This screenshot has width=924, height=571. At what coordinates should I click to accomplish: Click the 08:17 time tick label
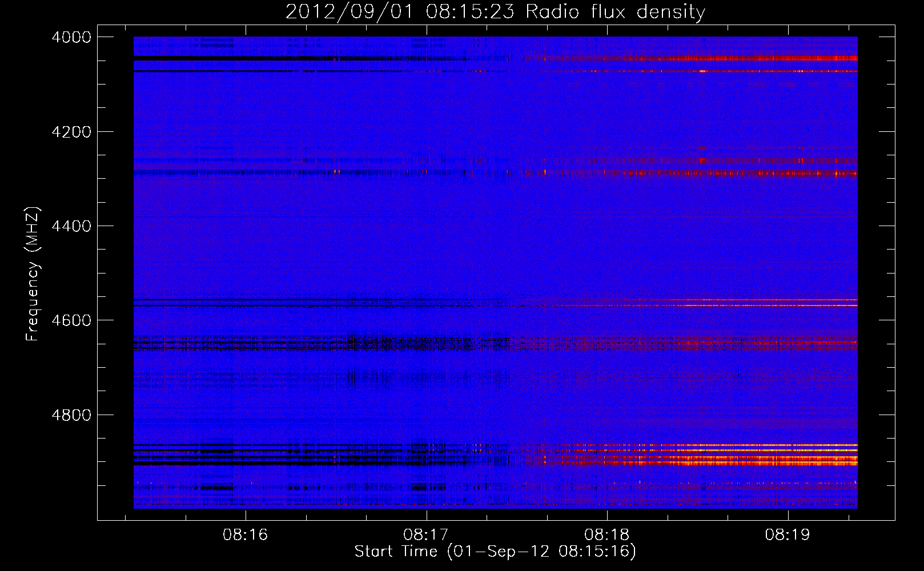pyautogui.click(x=426, y=535)
